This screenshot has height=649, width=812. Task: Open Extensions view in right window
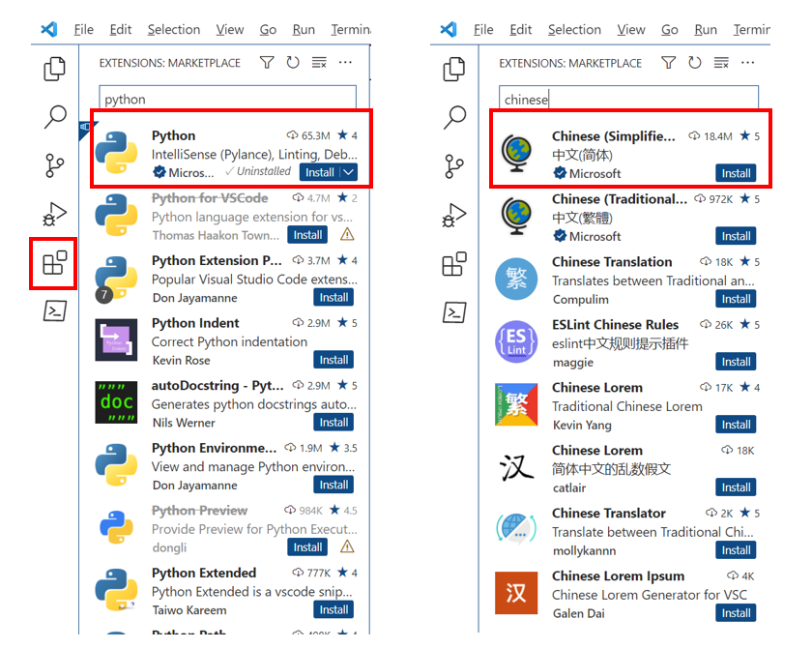click(454, 264)
